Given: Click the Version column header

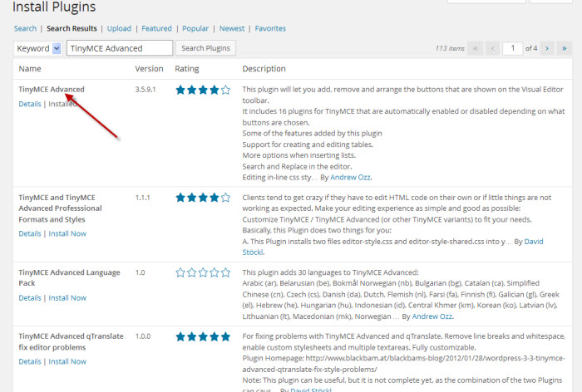Looking at the screenshot, I should coord(149,69).
